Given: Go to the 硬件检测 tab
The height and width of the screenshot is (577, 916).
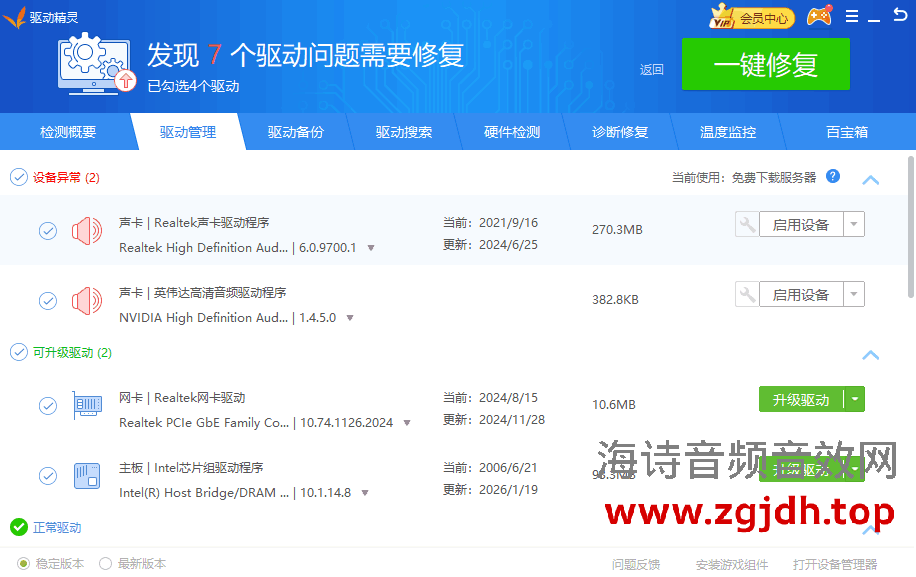Looking at the screenshot, I should 512,132.
